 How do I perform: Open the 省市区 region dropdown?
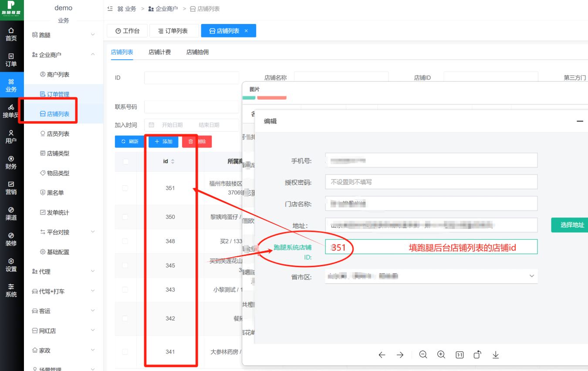(431, 276)
